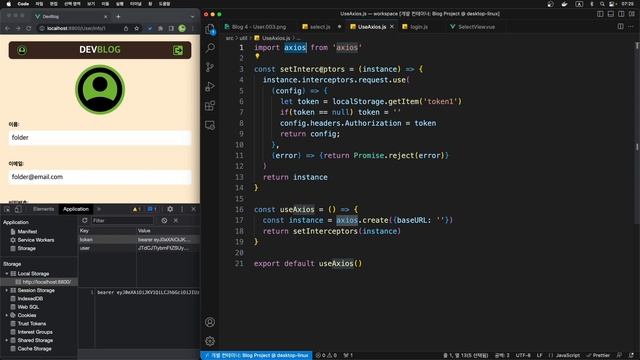Open Spotlight search in menu bar

[602, 4]
